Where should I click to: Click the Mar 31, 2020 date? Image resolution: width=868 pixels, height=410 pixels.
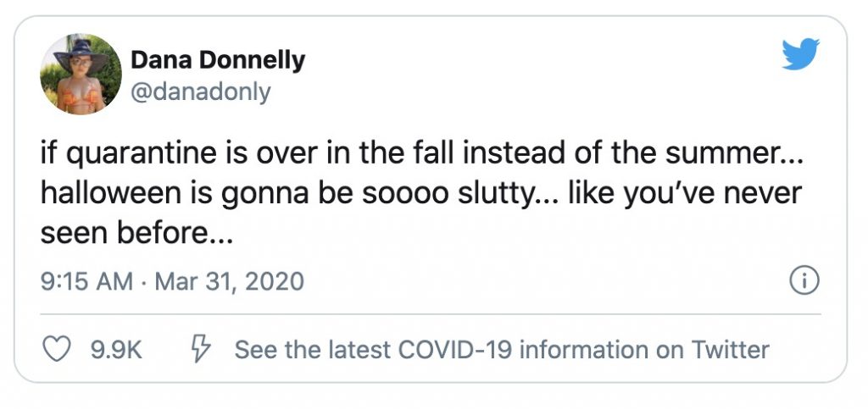point(228,281)
